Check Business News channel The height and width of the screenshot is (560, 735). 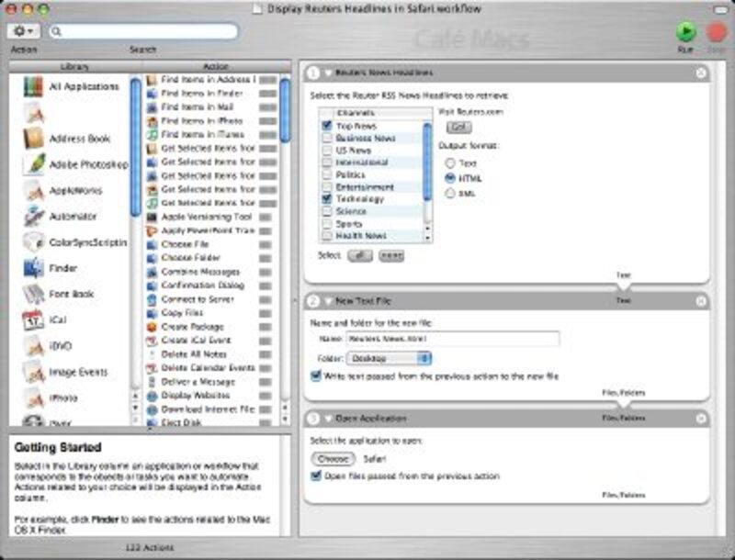(327, 138)
